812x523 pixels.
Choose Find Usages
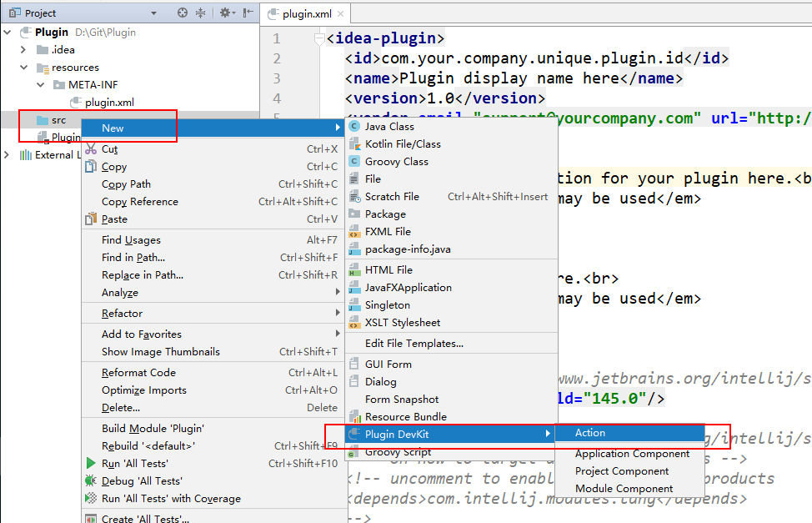(213, 240)
